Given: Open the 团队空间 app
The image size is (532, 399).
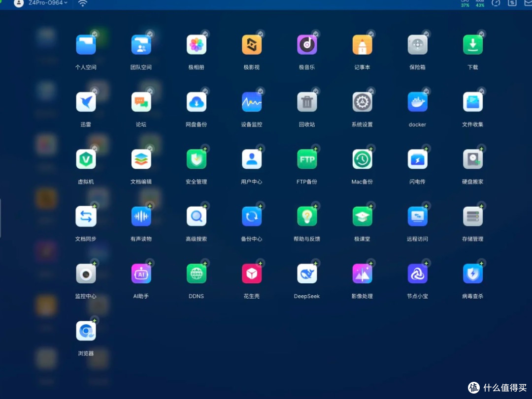Looking at the screenshot, I should pos(141,45).
